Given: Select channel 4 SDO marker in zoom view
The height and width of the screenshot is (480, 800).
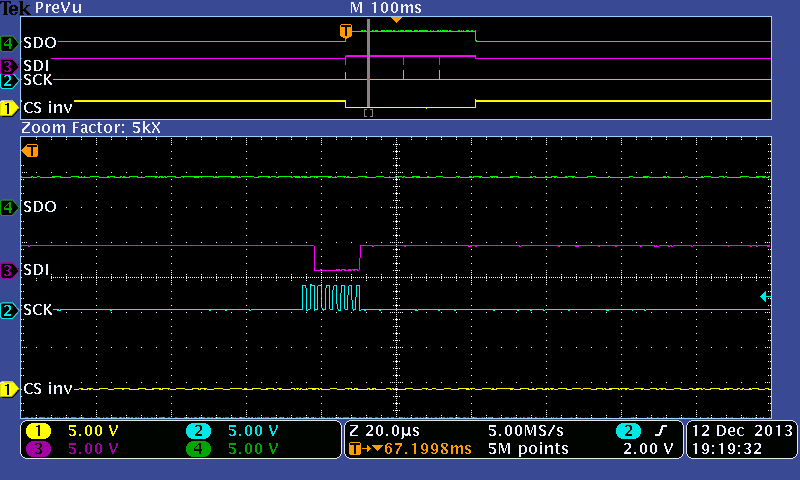Looking at the screenshot, I should pos(9,208).
